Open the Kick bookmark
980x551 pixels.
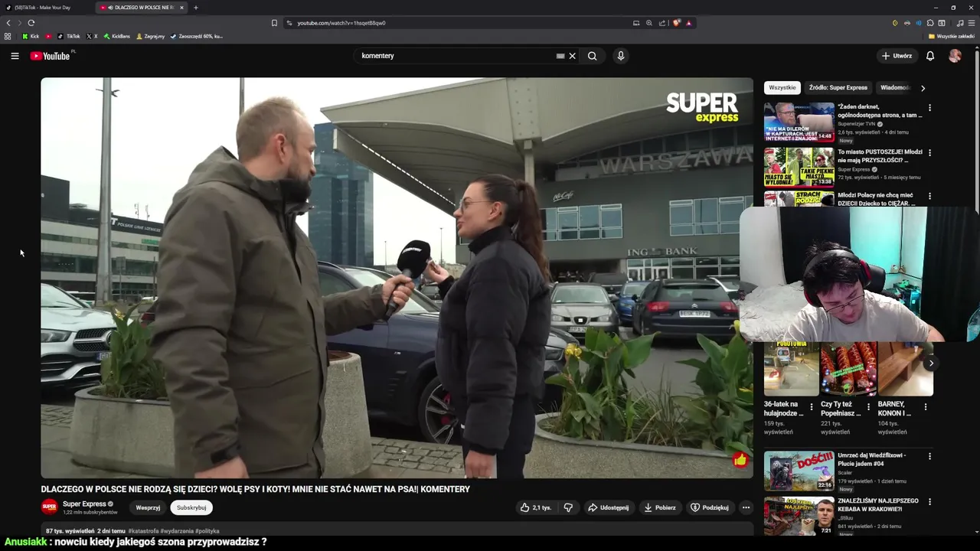(x=31, y=36)
